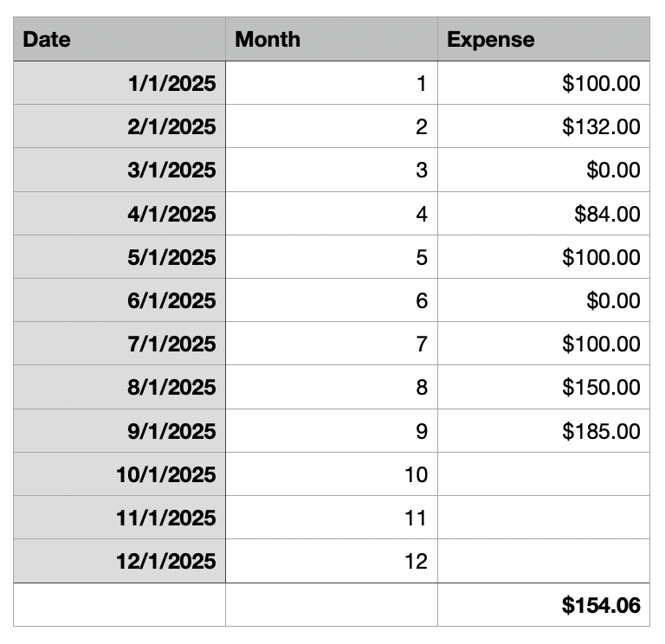Viewport: 665px width, 644px height.
Task: Click the empty expense cell for November
Action: pos(544,518)
